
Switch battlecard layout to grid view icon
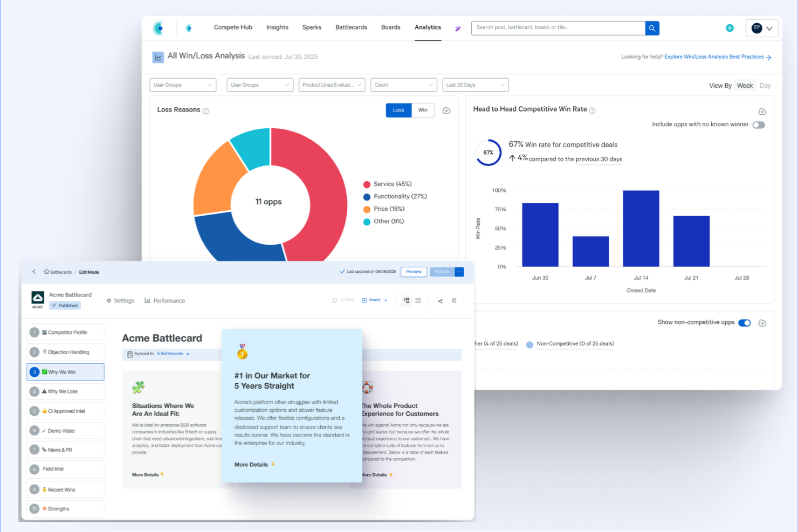click(x=418, y=300)
